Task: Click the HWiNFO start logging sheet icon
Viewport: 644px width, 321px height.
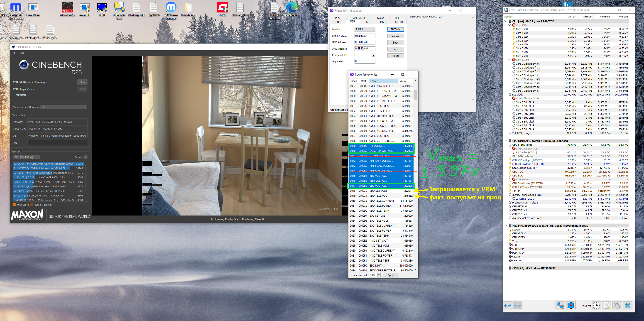Action: coord(607,306)
